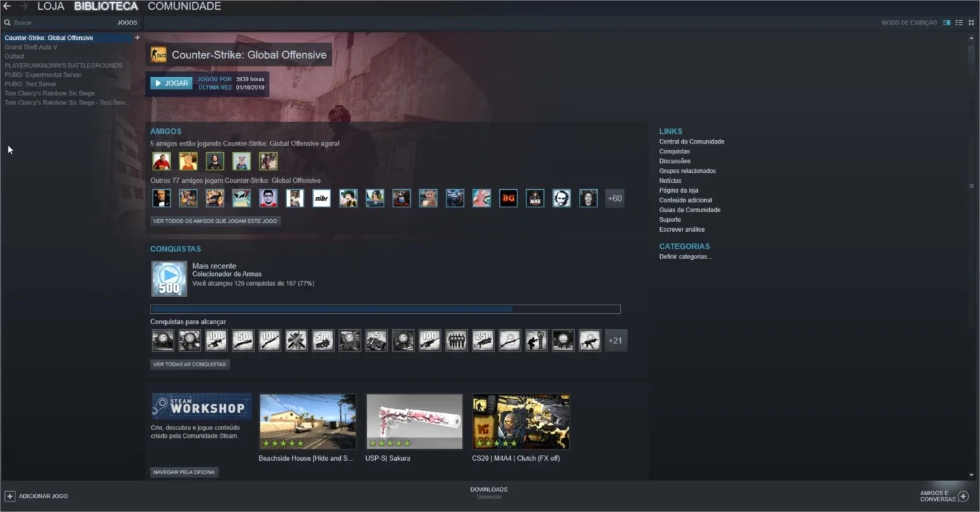
Task: Open the mibr friend avatar
Action: tap(321, 198)
